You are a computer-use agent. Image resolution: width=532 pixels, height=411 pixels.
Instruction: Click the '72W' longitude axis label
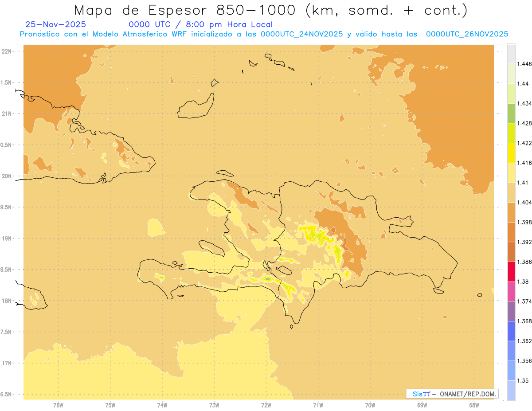tap(266, 405)
